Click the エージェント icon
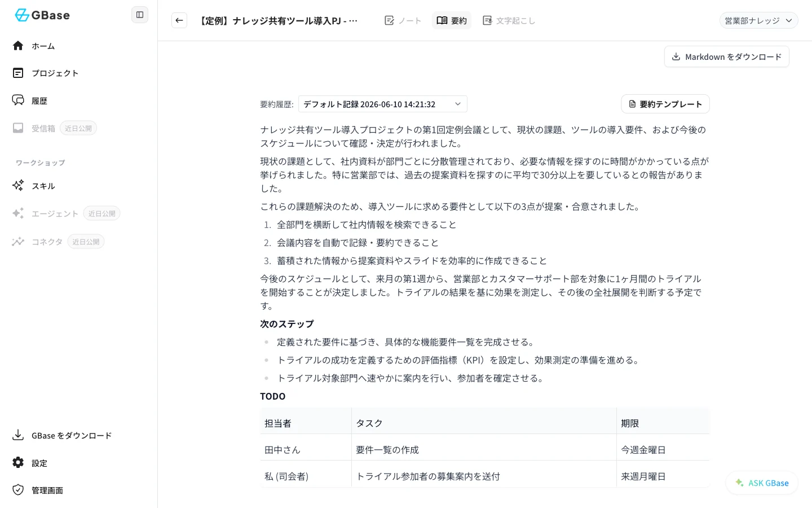This screenshot has width=812, height=508. pos(18,213)
